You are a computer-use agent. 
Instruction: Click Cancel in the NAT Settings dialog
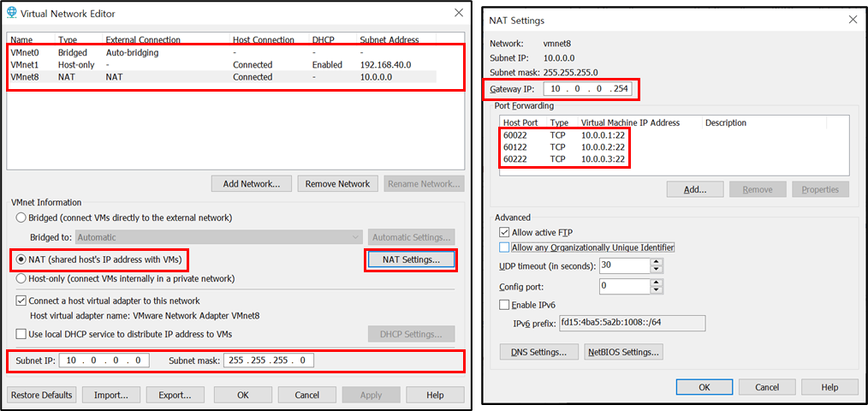click(767, 387)
